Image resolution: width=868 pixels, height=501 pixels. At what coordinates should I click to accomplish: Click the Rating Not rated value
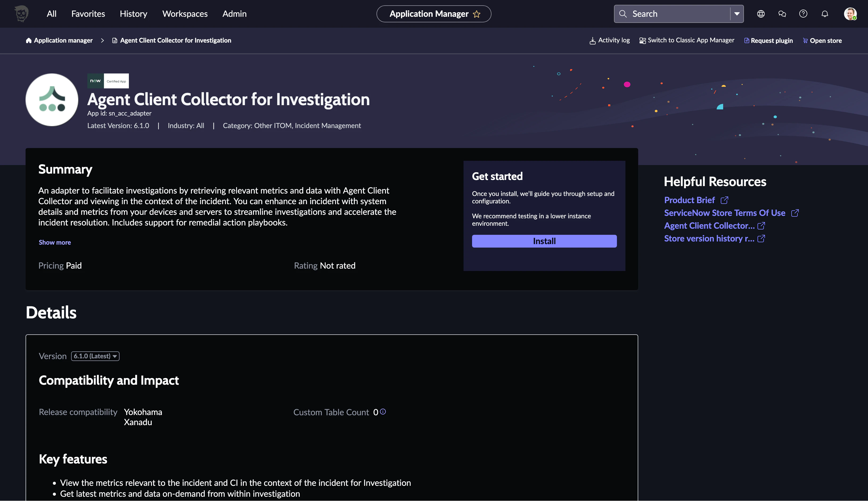[338, 266]
